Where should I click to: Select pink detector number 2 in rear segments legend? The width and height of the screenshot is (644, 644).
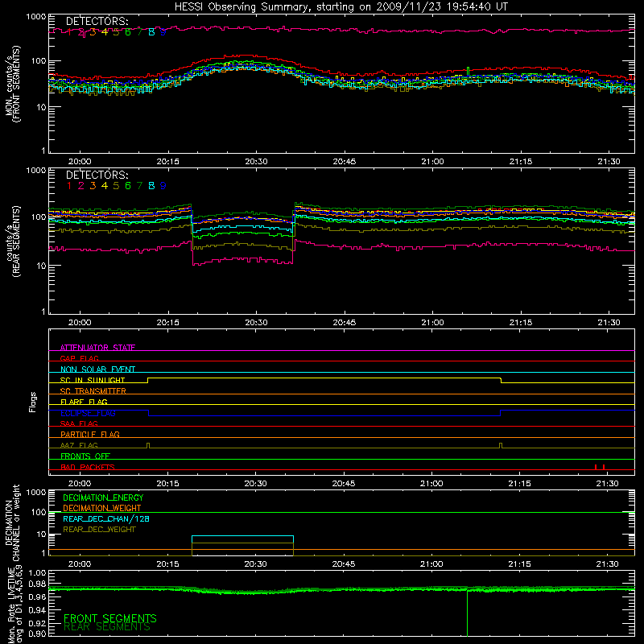click(81, 186)
